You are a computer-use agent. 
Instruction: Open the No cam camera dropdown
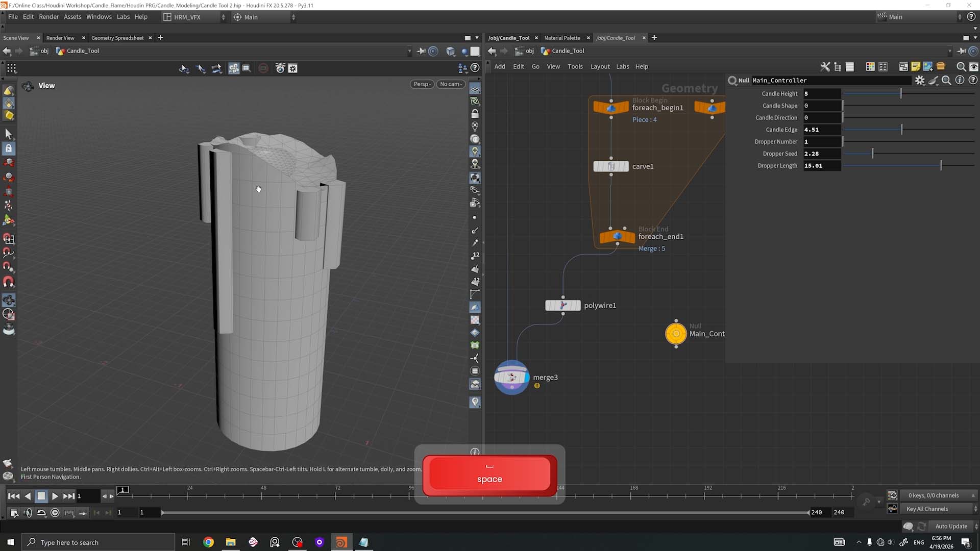451,84
